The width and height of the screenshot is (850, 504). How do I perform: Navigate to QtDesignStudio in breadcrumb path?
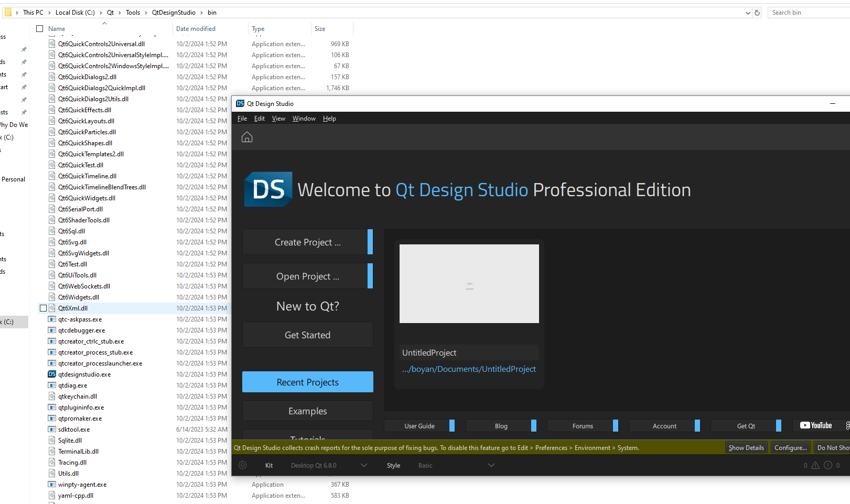174,13
